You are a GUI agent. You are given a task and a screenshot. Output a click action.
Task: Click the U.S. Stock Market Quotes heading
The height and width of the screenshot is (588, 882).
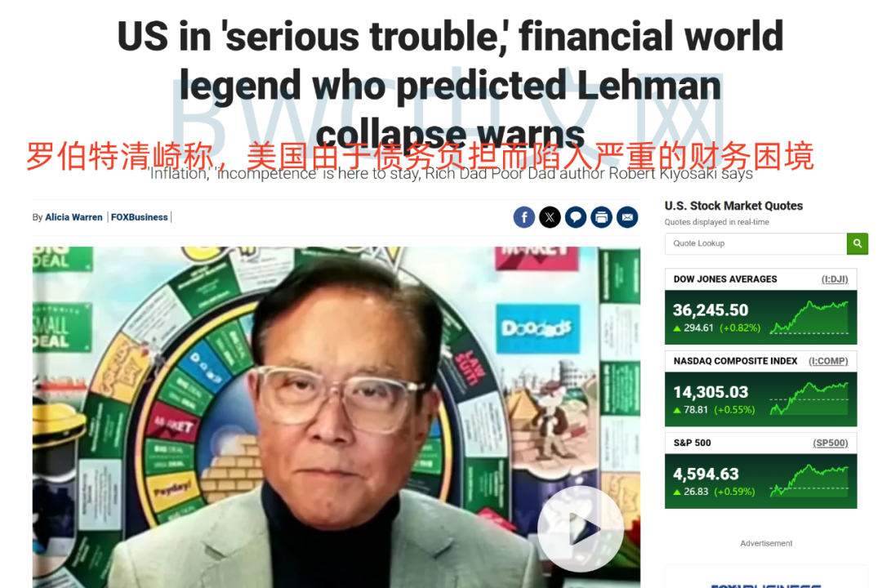pyautogui.click(x=733, y=206)
